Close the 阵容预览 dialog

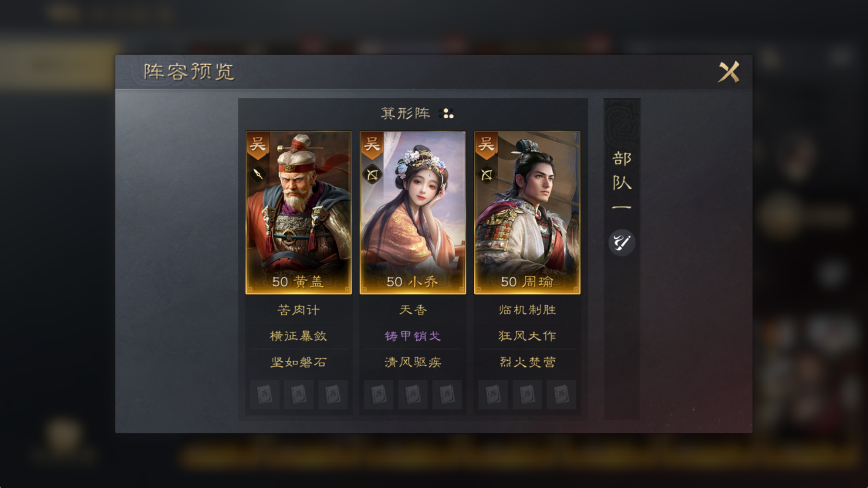click(x=729, y=72)
